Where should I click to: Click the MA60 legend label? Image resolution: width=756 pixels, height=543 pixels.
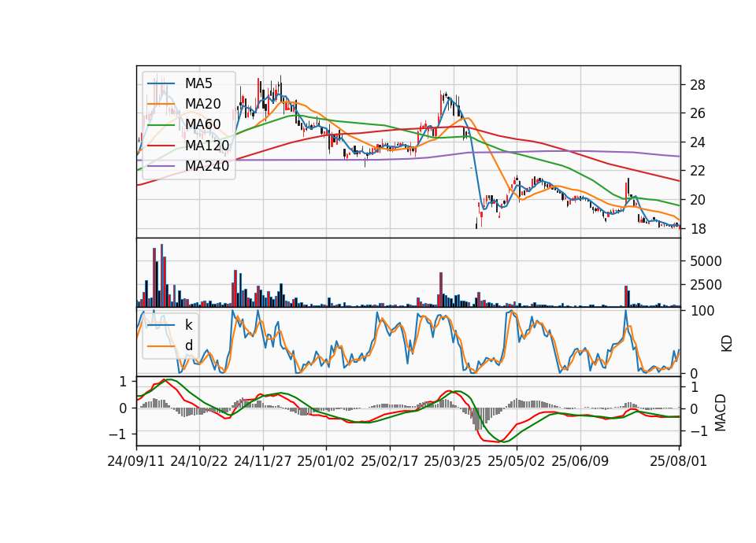(x=203, y=124)
